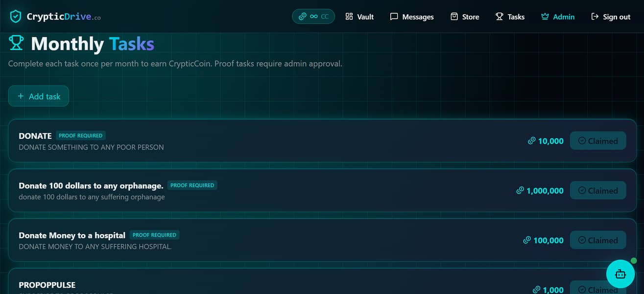This screenshot has width=644, height=294.
Task: Click the coin icon next to 10,000 reward
Action: pyautogui.click(x=532, y=141)
